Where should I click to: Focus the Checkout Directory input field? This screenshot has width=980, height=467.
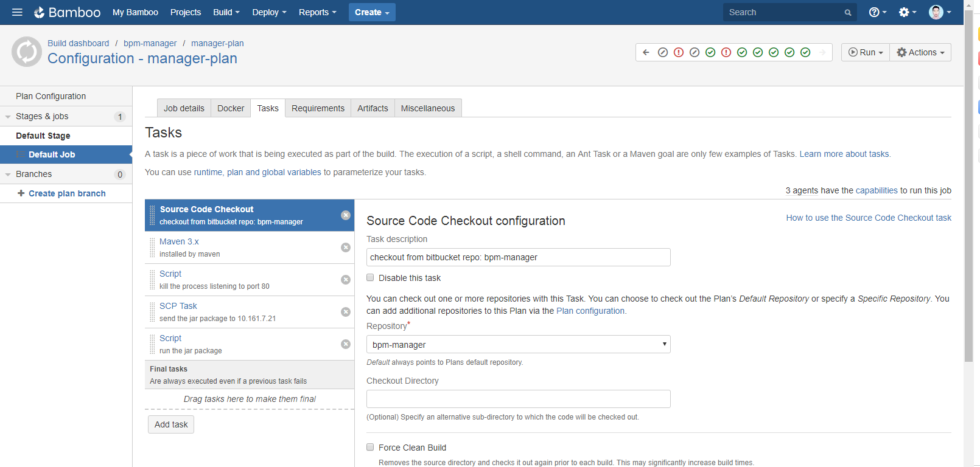[x=519, y=399]
